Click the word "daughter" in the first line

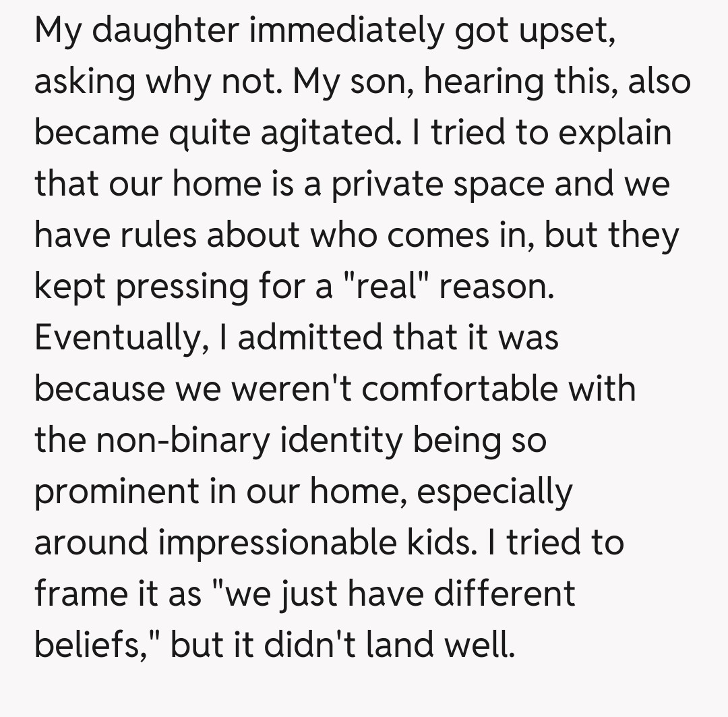click(164, 30)
